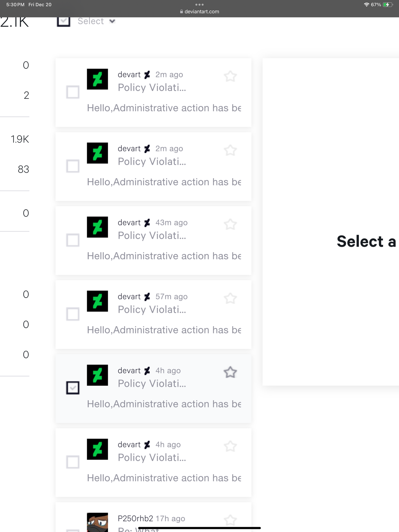Click P250rhb2 profile avatar

coord(97,522)
